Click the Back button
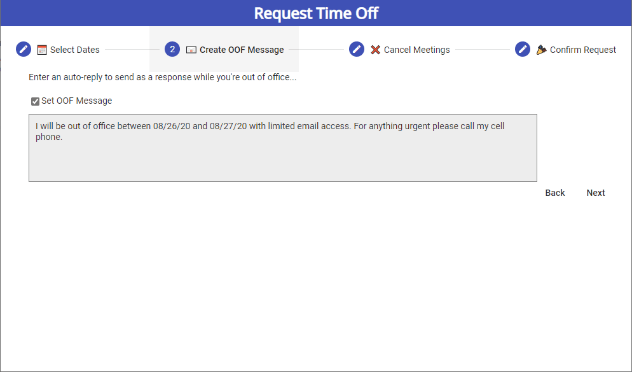Viewport: 632px width, 372px height. [555, 193]
